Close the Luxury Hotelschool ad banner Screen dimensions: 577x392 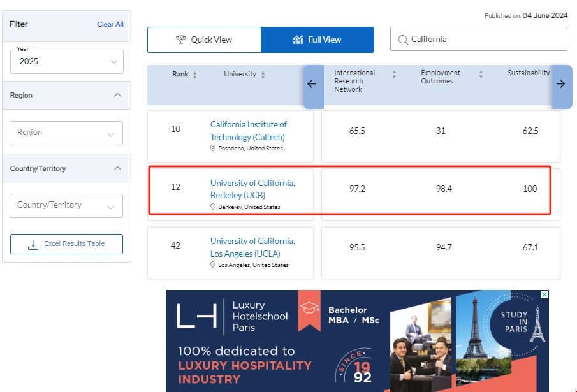[544, 294]
